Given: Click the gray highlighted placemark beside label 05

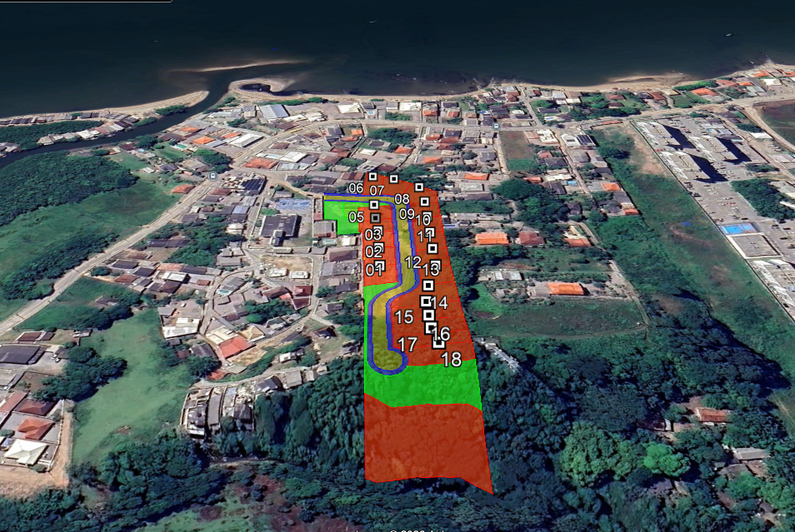Looking at the screenshot, I should (x=375, y=218).
